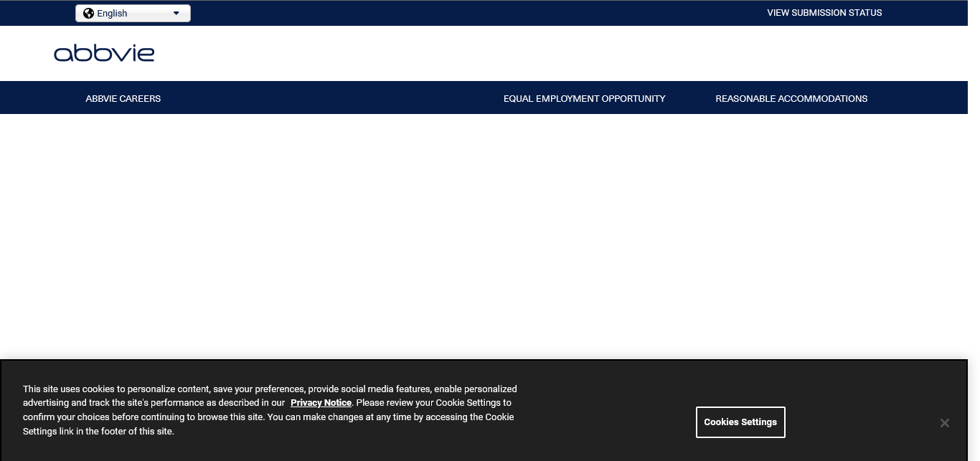Go to Equal Employment Opportunity

[584, 98]
